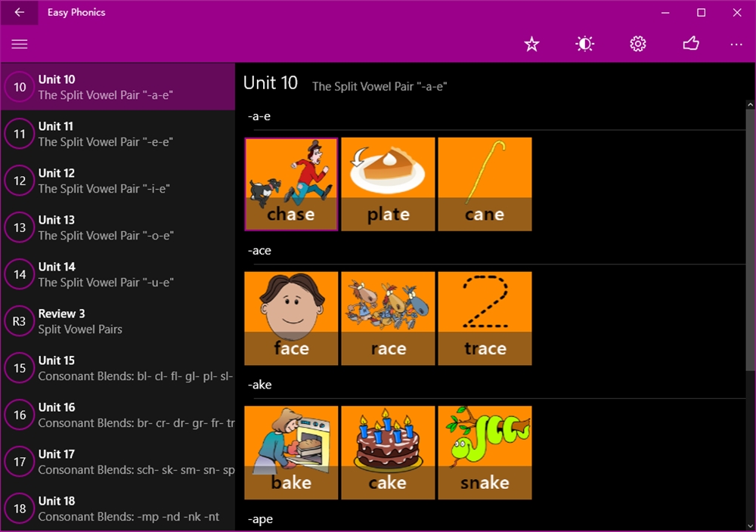Select Unit 11 split vowel "-e-e"

(118, 134)
